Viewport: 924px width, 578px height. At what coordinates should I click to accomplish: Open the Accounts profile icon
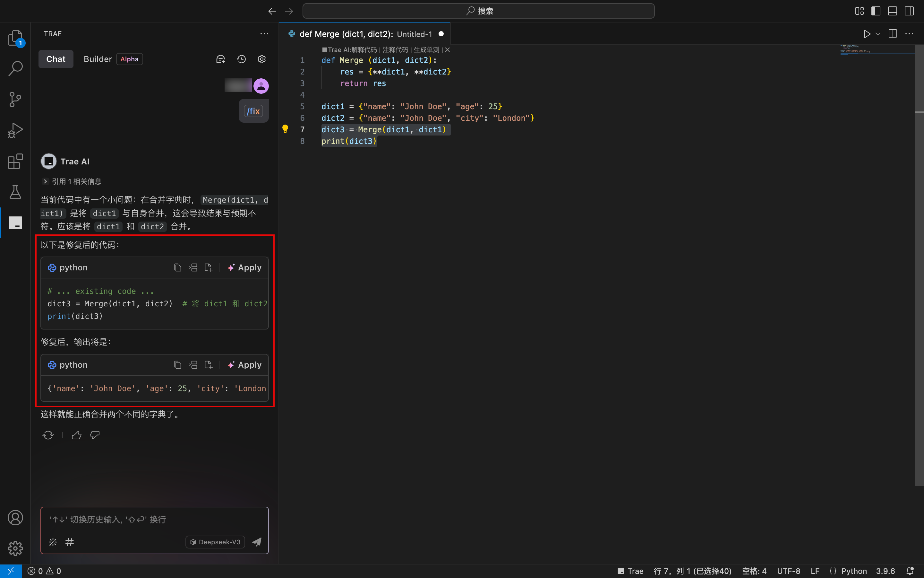pyautogui.click(x=15, y=518)
